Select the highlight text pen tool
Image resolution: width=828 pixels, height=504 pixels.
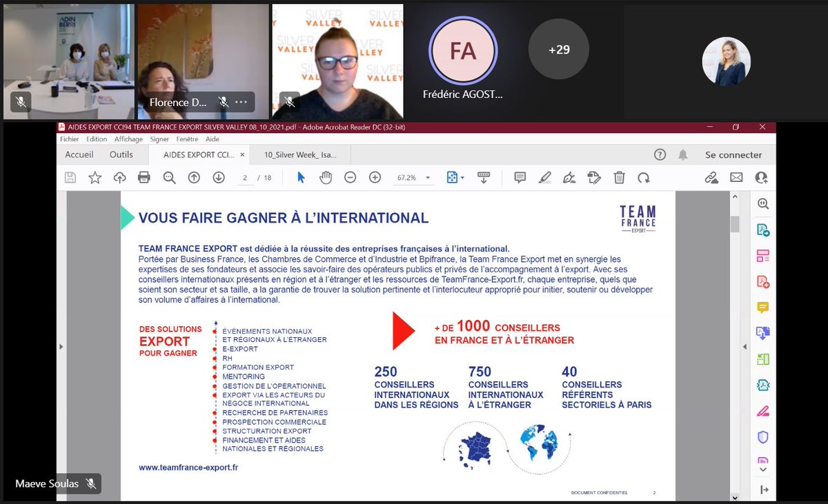[x=544, y=177]
